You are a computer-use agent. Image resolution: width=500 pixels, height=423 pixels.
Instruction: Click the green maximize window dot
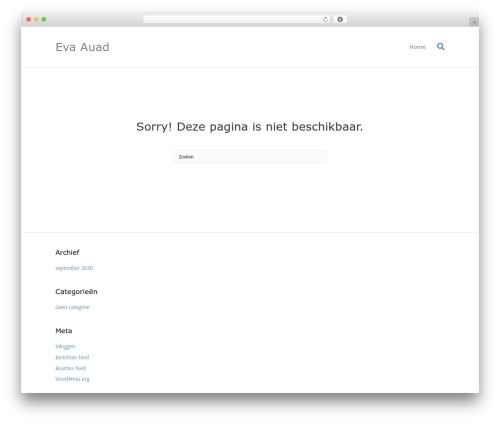point(44,20)
